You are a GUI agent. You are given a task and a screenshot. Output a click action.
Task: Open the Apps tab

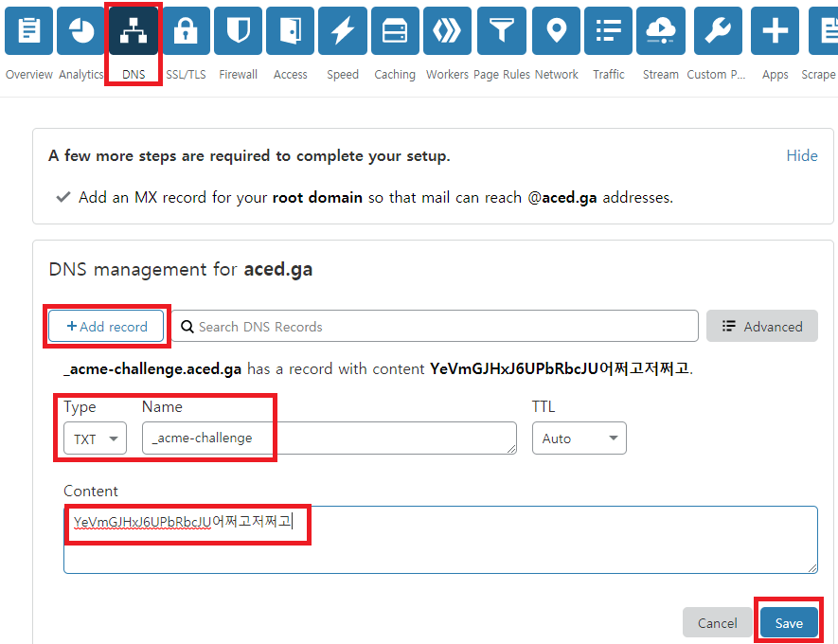(x=775, y=31)
